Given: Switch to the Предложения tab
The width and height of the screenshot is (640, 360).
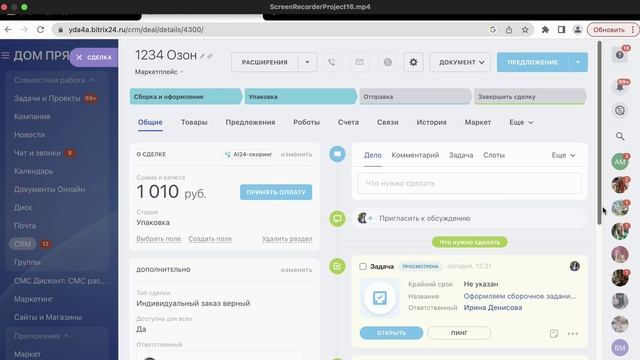Looking at the screenshot, I should click(250, 122).
